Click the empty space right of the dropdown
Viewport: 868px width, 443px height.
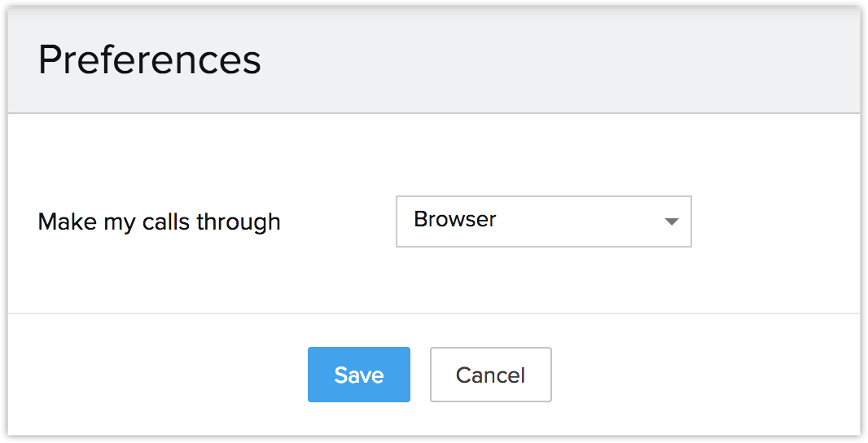point(774,221)
